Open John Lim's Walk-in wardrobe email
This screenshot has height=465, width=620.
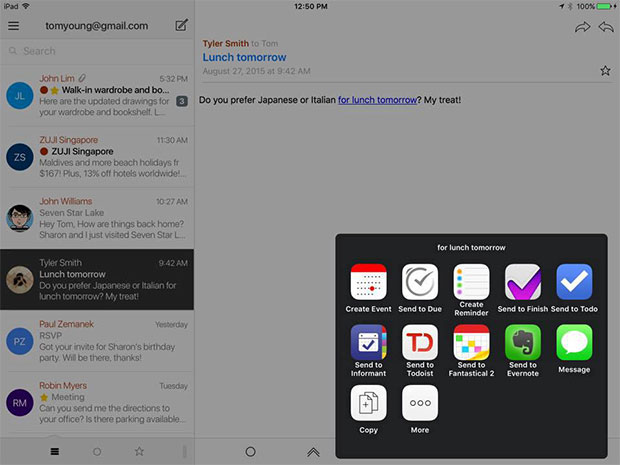pos(97,95)
